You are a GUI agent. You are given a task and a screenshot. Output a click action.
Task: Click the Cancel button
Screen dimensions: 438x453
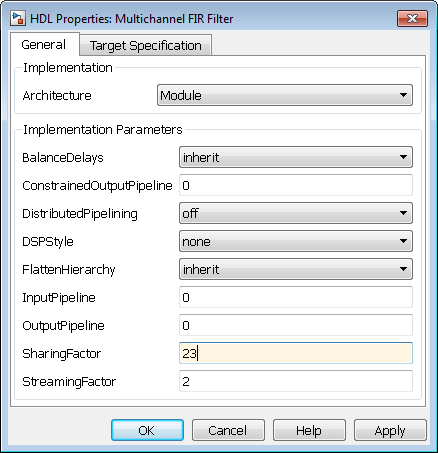pos(228,430)
